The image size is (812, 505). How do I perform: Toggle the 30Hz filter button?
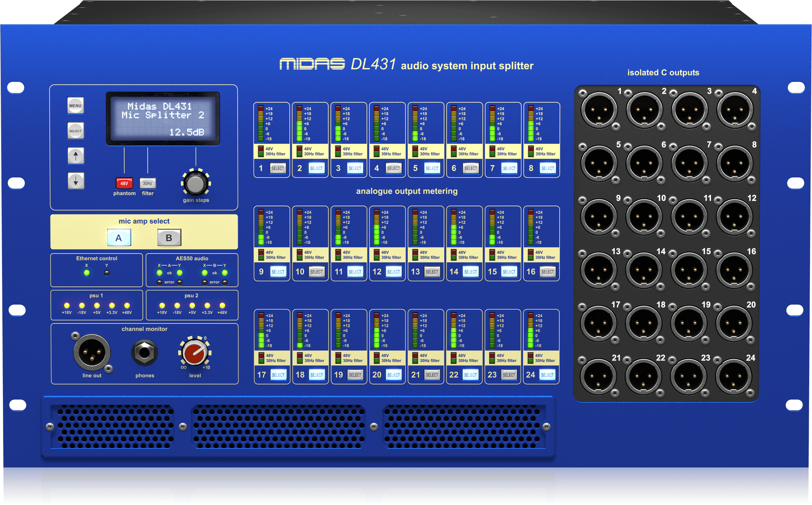pyautogui.click(x=147, y=183)
